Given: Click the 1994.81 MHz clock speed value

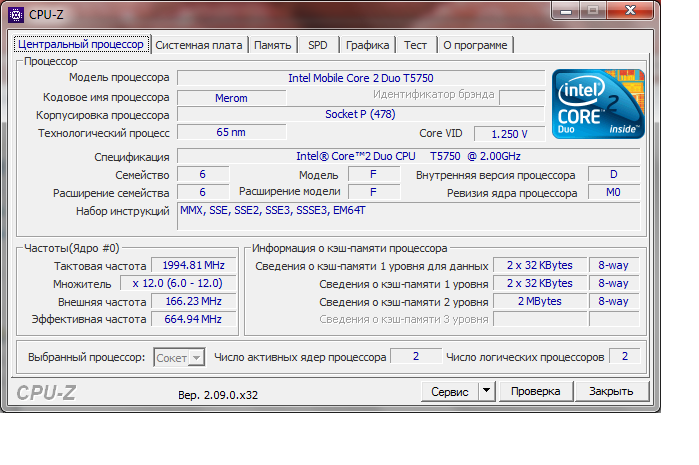Looking at the screenshot, I should click(x=193, y=265).
